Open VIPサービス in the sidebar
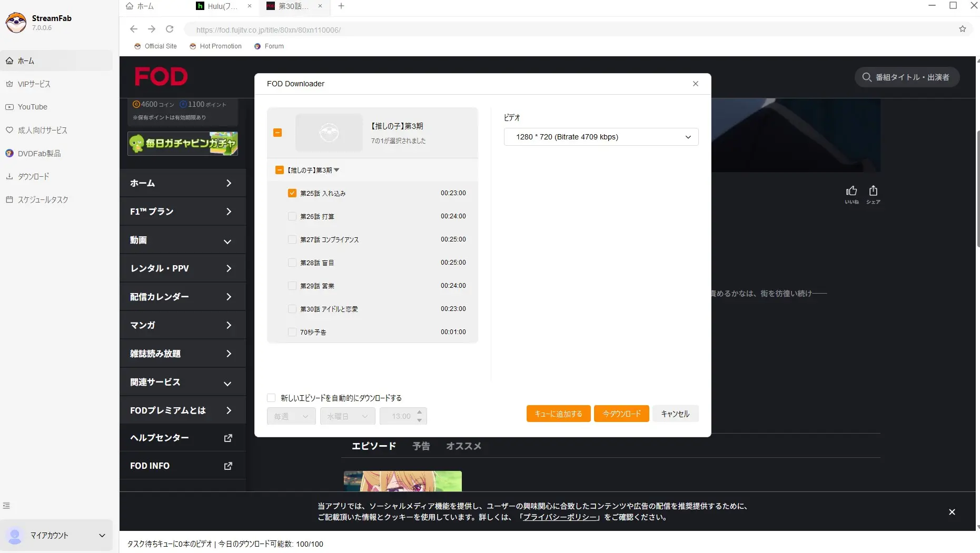Viewport: 980px width, 553px height. pos(56,84)
